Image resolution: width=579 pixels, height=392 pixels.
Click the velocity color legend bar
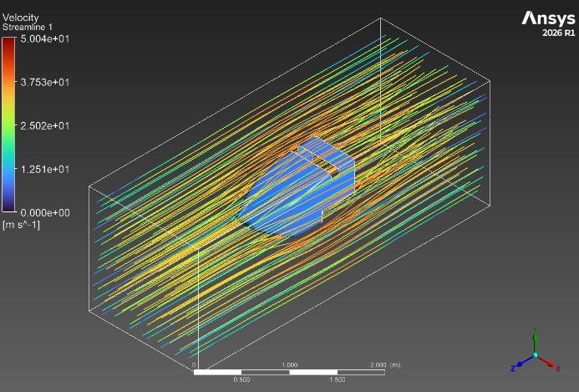pos(8,125)
